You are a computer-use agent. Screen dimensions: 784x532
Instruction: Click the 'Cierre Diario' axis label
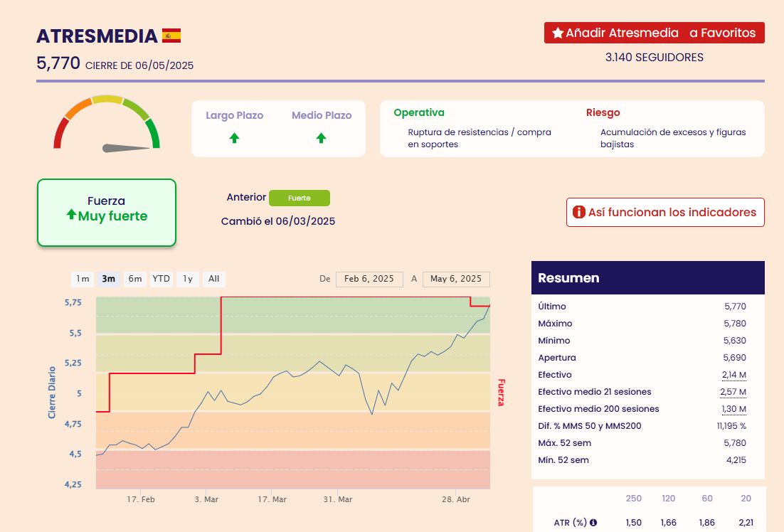pyautogui.click(x=51, y=393)
